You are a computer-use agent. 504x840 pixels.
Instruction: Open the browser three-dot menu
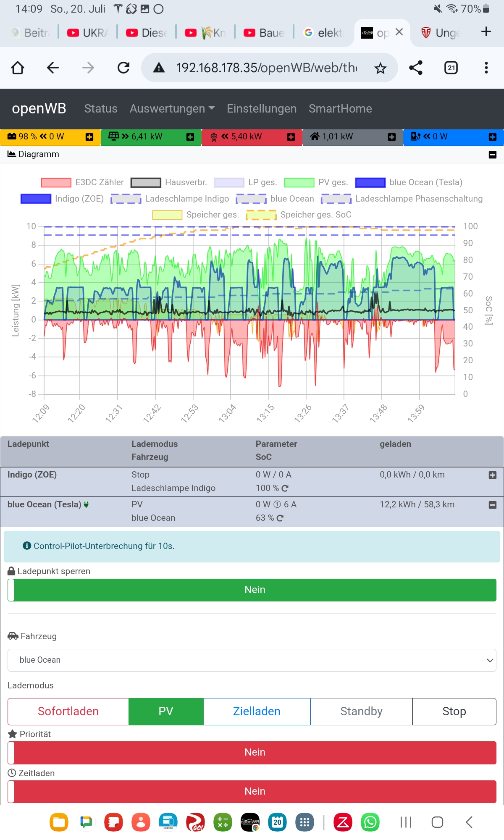tap(486, 68)
